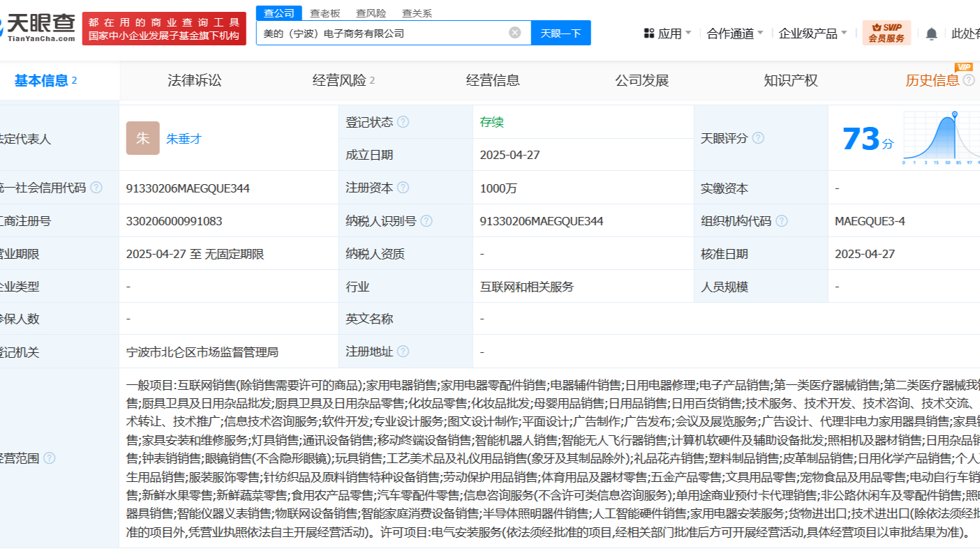
Task: Click the help icon next to 统一社会信用代码
Action: click(96, 188)
